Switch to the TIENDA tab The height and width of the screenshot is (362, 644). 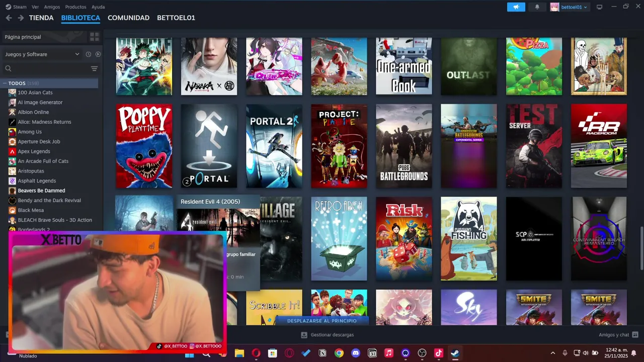tap(41, 18)
